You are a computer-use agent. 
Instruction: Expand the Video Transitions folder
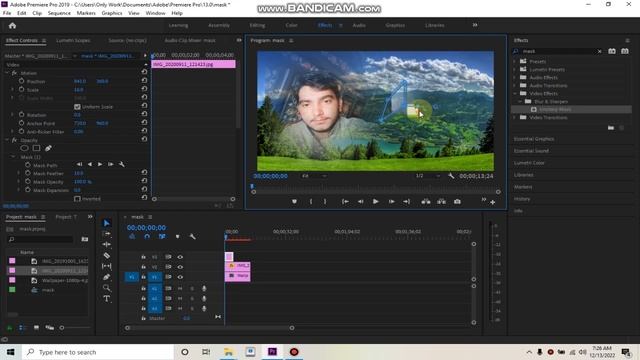[x=515, y=117]
